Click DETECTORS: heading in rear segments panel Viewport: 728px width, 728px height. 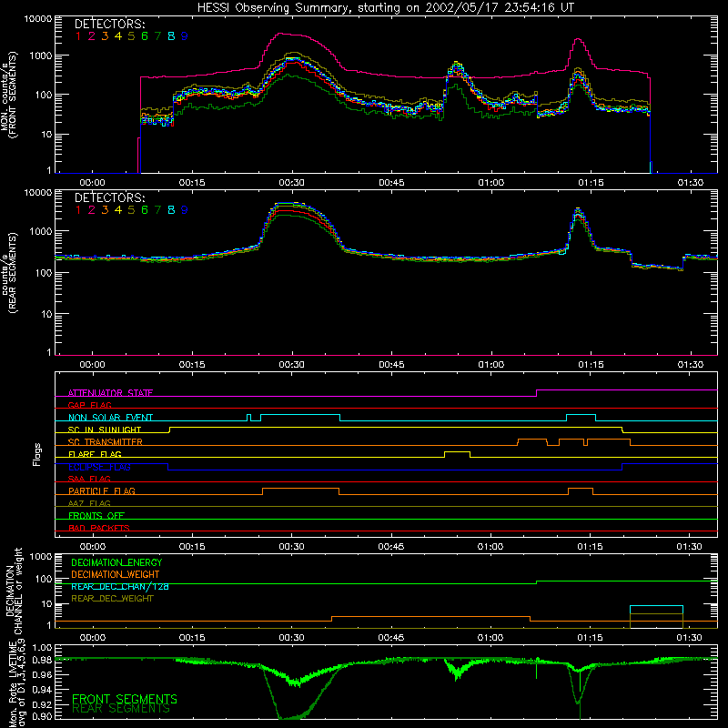pos(110,197)
